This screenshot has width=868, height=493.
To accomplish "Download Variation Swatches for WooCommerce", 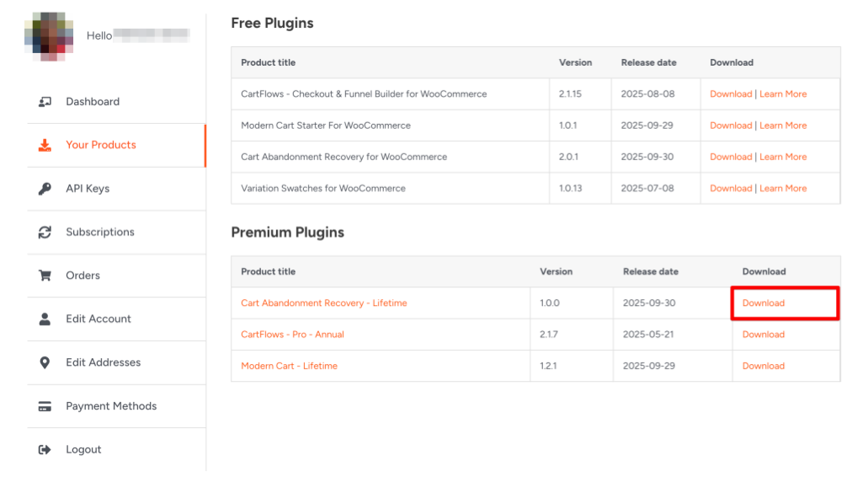I will coord(730,189).
